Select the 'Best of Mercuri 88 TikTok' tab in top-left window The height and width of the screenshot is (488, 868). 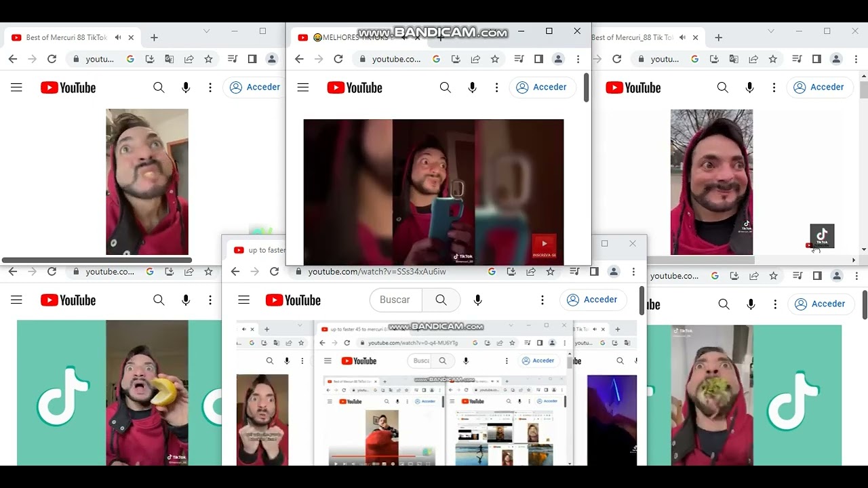coord(73,38)
